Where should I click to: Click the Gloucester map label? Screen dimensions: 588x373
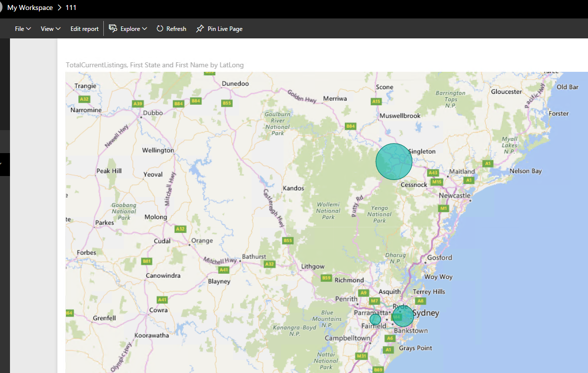(x=506, y=91)
